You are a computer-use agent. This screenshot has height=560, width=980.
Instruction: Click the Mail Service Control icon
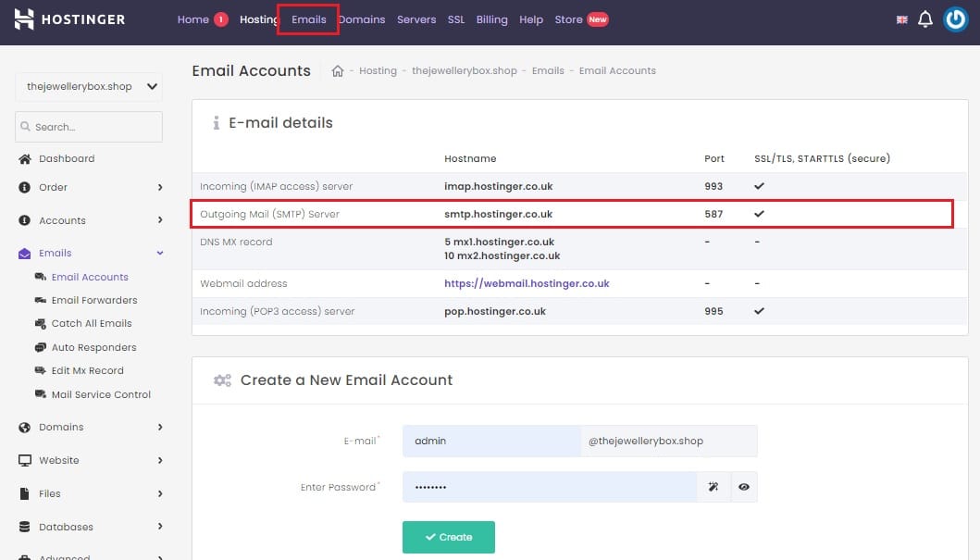[x=41, y=393]
